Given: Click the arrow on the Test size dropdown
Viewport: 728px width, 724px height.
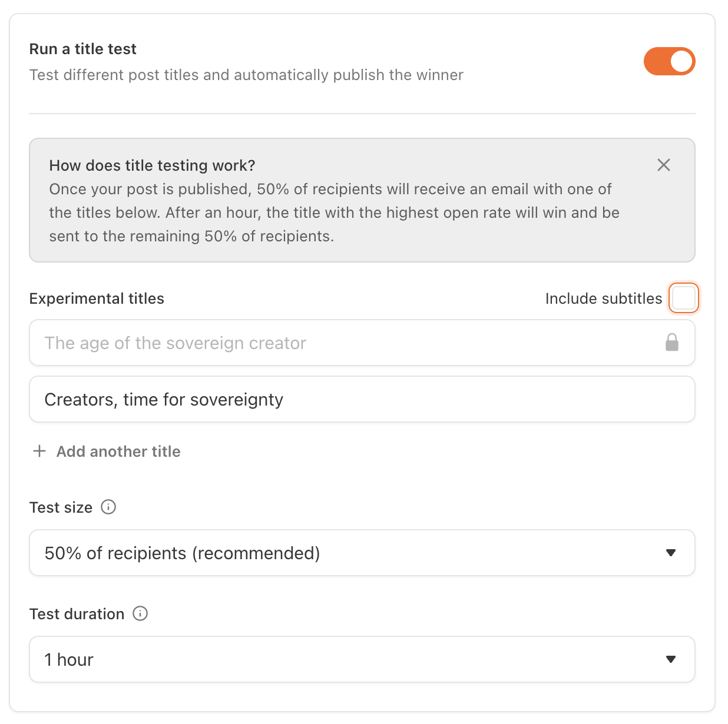Looking at the screenshot, I should (670, 553).
